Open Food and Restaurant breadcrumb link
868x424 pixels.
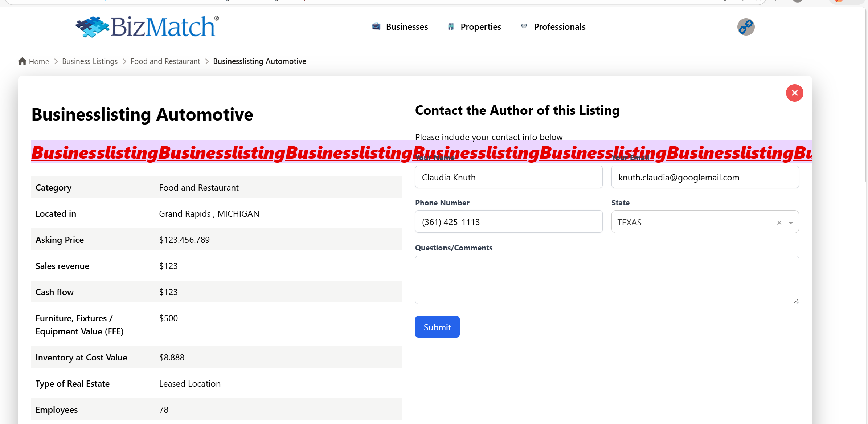pos(165,61)
